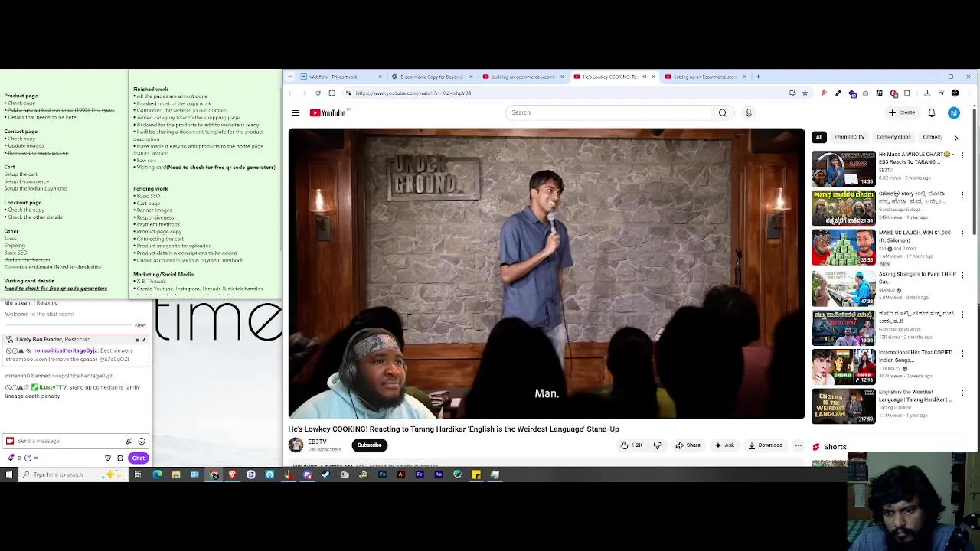Open options for 'He Made A WHOLE CHART' video
This screenshot has height=551, width=980.
pos(962,155)
